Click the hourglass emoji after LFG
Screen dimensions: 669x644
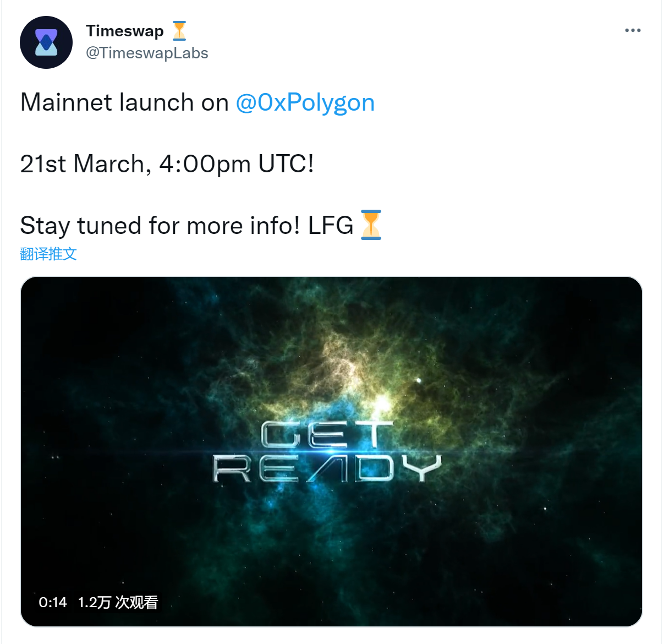(371, 225)
